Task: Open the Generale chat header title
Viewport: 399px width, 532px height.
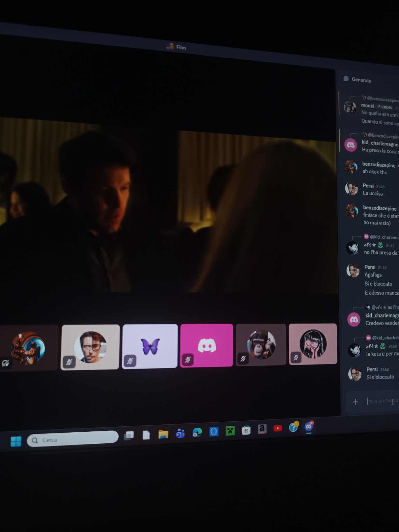Action: pos(361,80)
